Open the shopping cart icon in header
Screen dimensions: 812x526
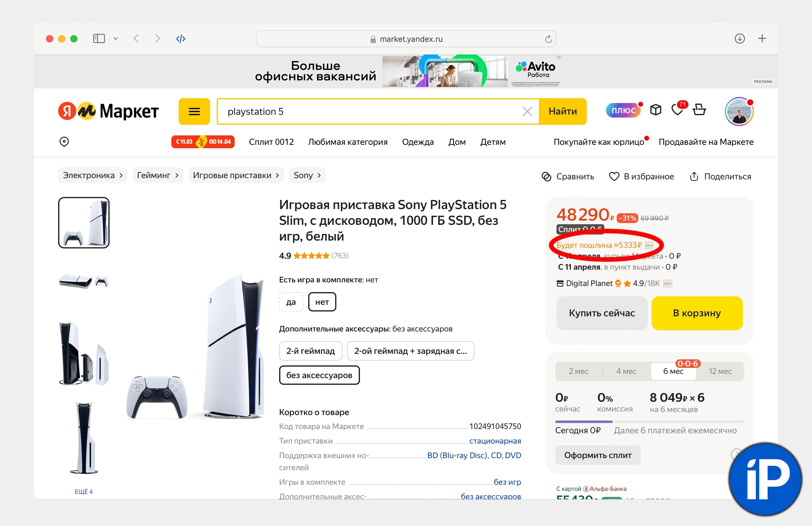[699, 110]
